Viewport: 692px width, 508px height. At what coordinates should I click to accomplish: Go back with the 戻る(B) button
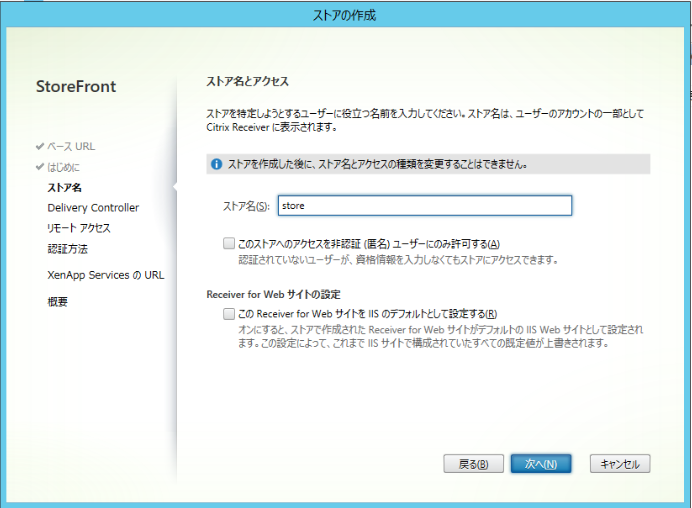pyautogui.click(x=473, y=464)
